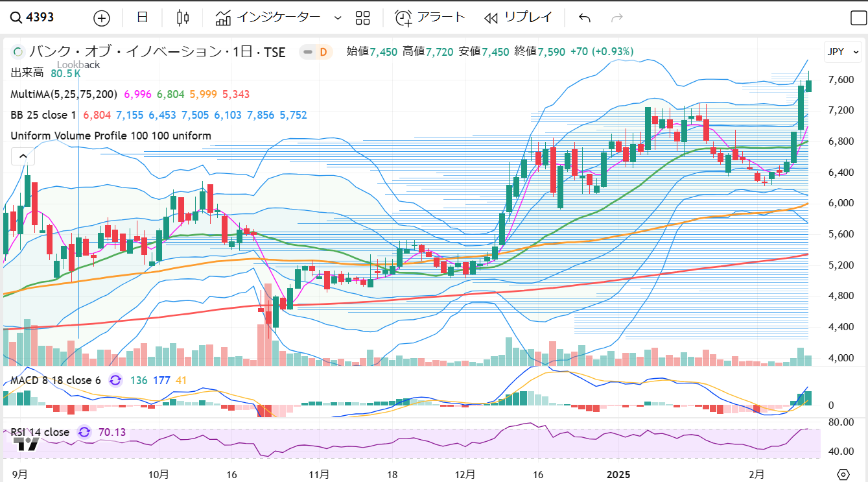Create an アラート alert
The width and height of the screenshot is (868, 482).
click(x=430, y=18)
